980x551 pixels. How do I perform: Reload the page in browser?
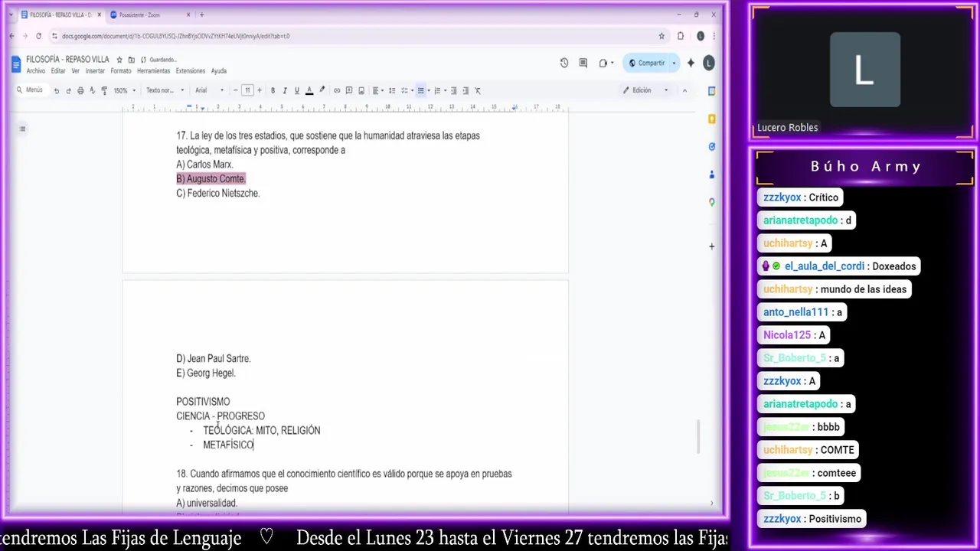tap(38, 36)
